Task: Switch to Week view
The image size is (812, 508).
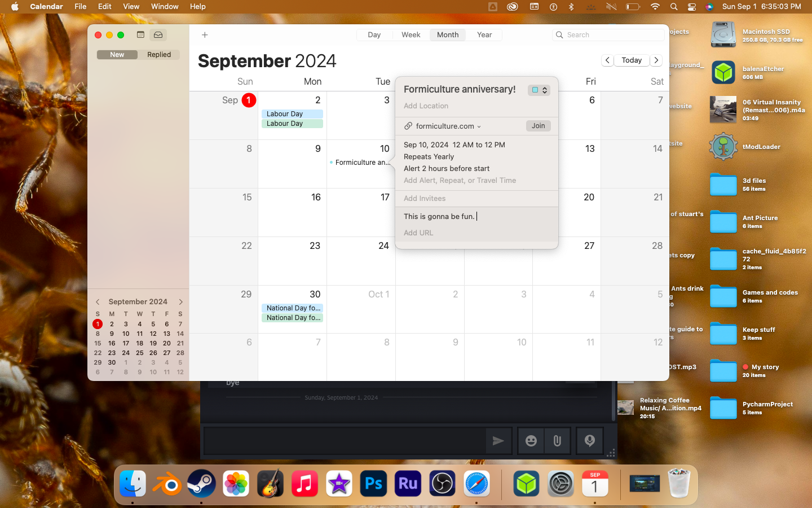Action: 411,35
